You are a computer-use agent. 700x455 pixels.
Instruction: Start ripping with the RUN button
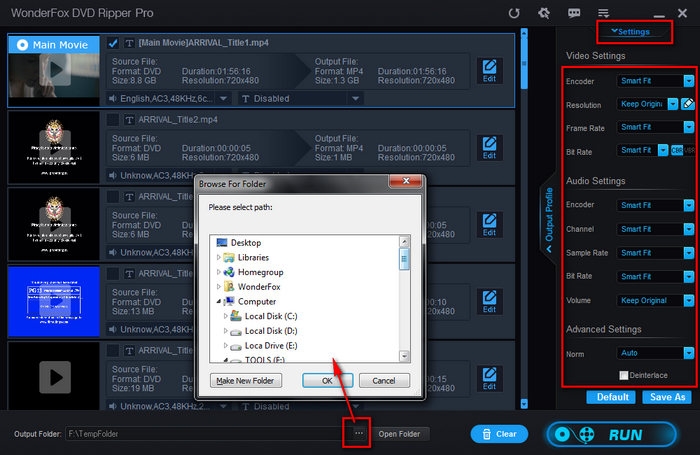(x=612, y=434)
